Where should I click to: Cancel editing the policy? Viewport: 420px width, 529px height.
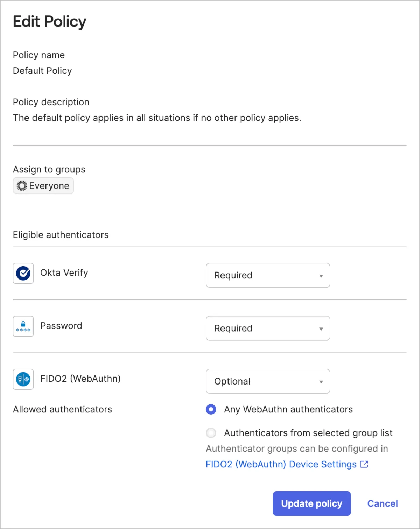coord(382,503)
